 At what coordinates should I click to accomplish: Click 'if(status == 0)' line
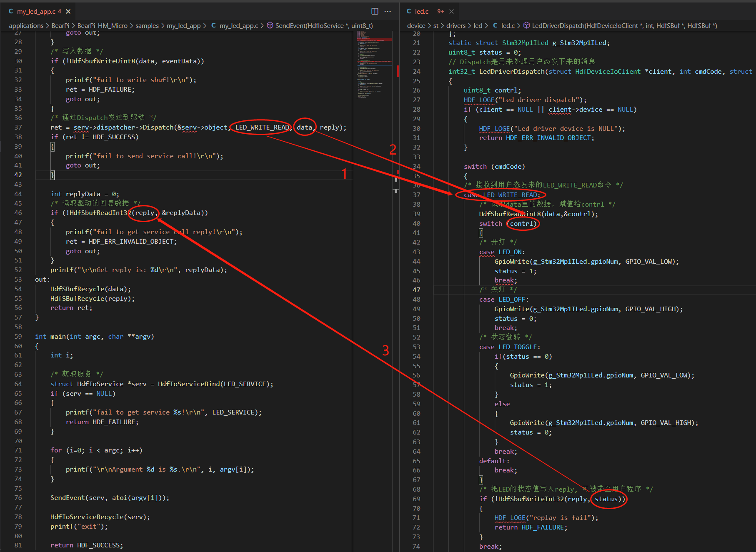pyautogui.click(x=523, y=357)
